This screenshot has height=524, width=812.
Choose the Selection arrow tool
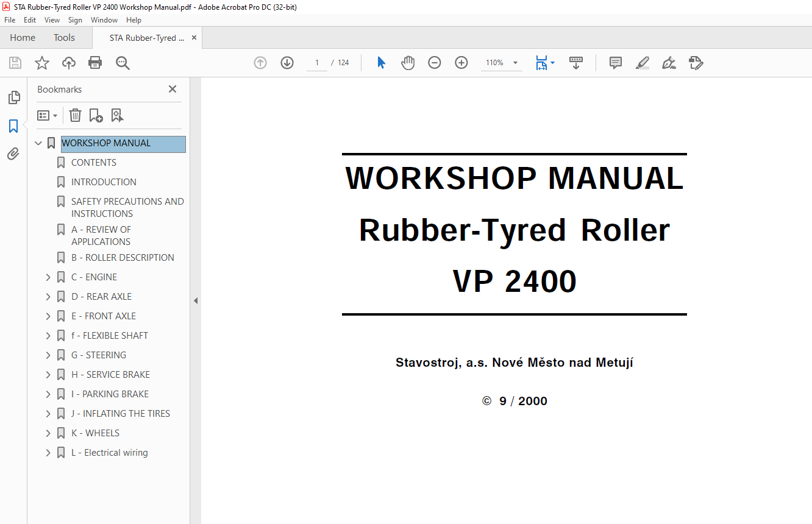point(382,63)
